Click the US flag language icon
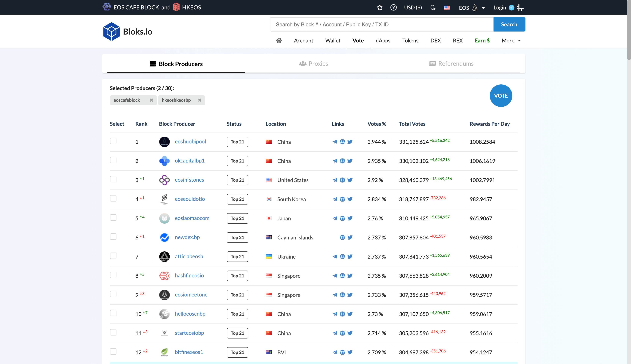The height and width of the screenshot is (364, 631). coord(447,8)
